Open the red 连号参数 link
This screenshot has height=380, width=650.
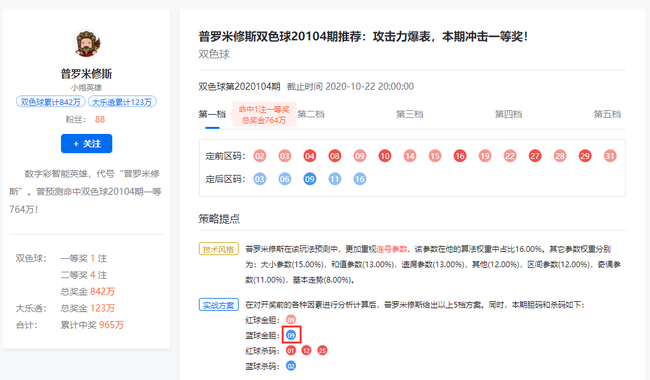point(392,249)
